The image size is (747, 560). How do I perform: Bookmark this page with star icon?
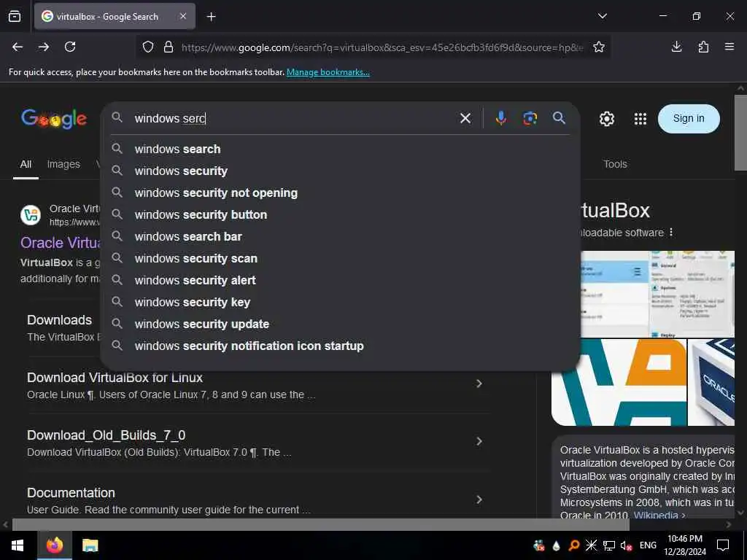tap(599, 47)
